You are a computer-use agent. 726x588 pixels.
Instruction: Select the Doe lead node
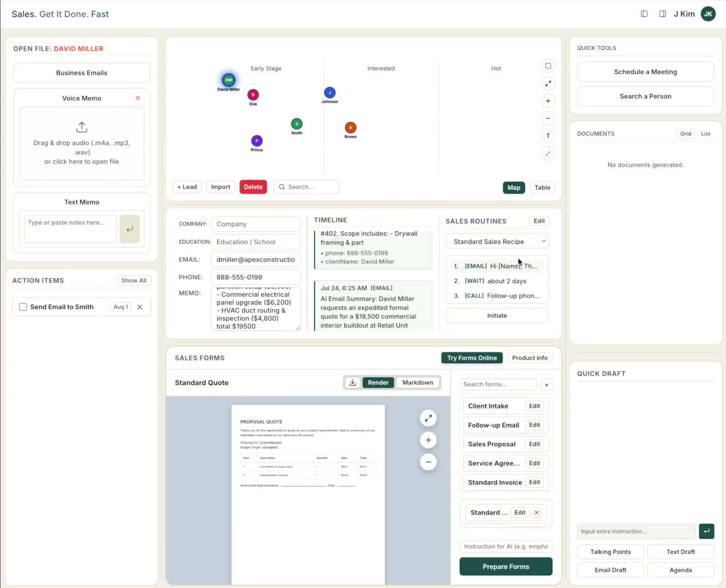click(x=253, y=94)
